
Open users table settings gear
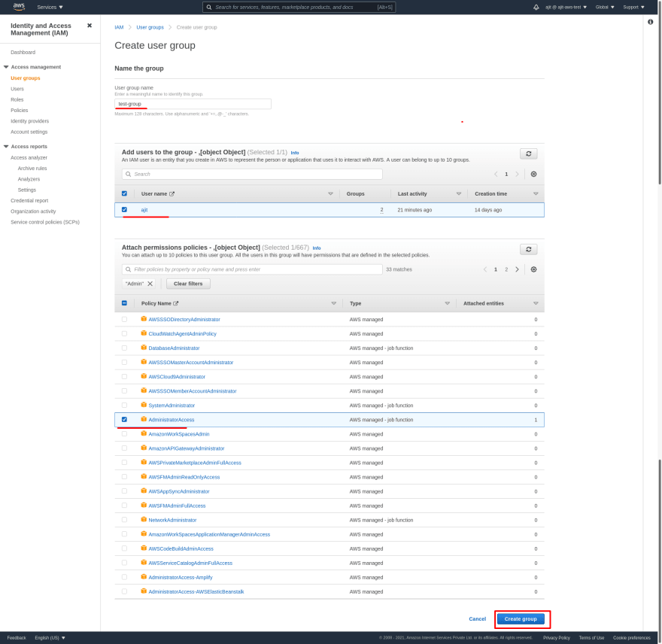click(533, 174)
